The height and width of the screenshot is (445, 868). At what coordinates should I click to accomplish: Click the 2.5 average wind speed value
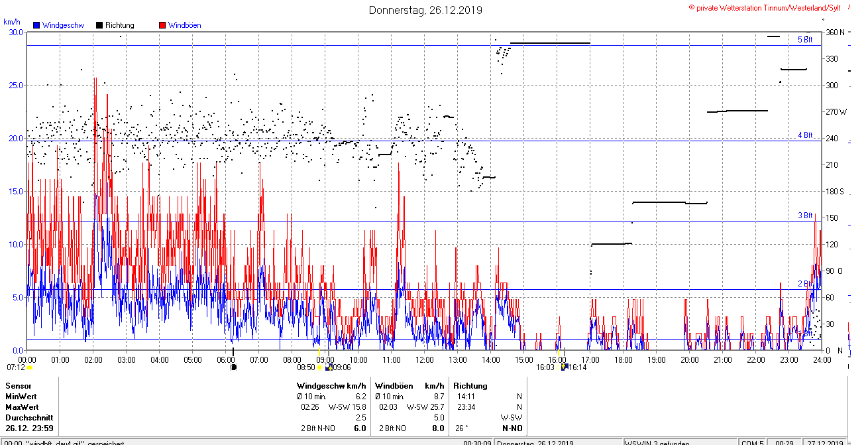(360, 418)
